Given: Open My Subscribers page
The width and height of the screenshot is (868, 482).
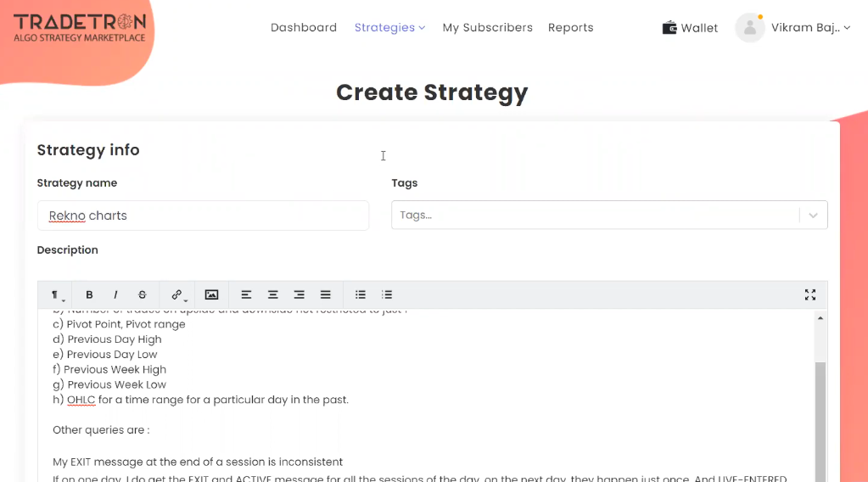Looking at the screenshot, I should point(487,28).
